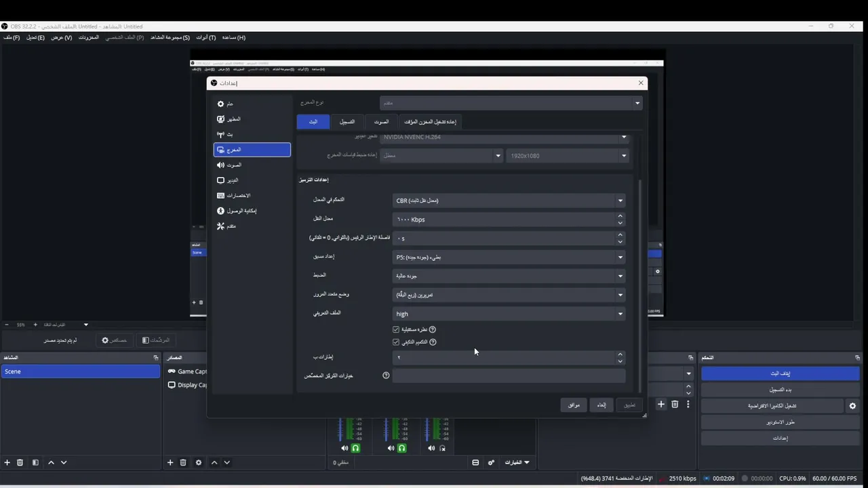The width and height of the screenshot is (868, 488).
Task: Click the Cancel (إلغاء) button
Action: (x=601, y=405)
